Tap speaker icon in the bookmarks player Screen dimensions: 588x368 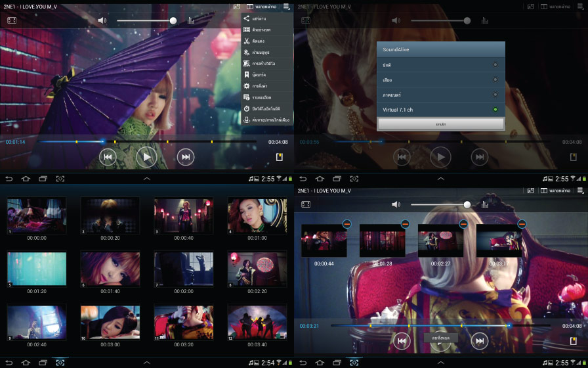pyautogui.click(x=396, y=204)
